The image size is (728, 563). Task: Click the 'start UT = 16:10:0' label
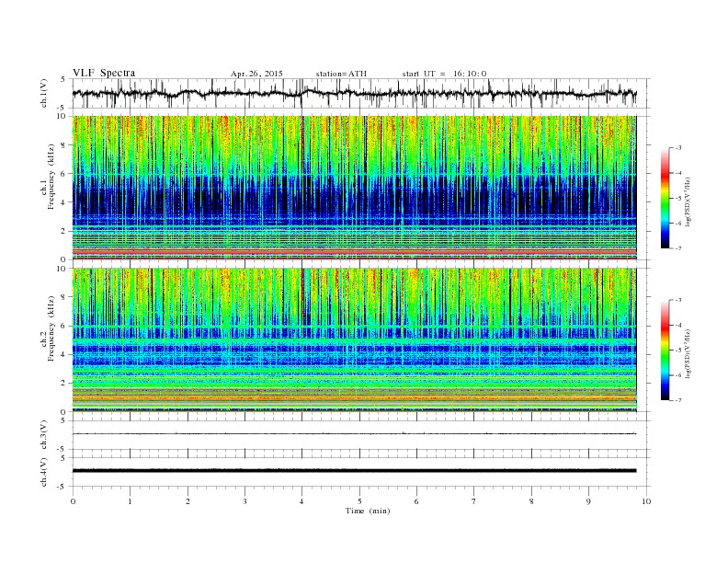pyautogui.click(x=444, y=74)
